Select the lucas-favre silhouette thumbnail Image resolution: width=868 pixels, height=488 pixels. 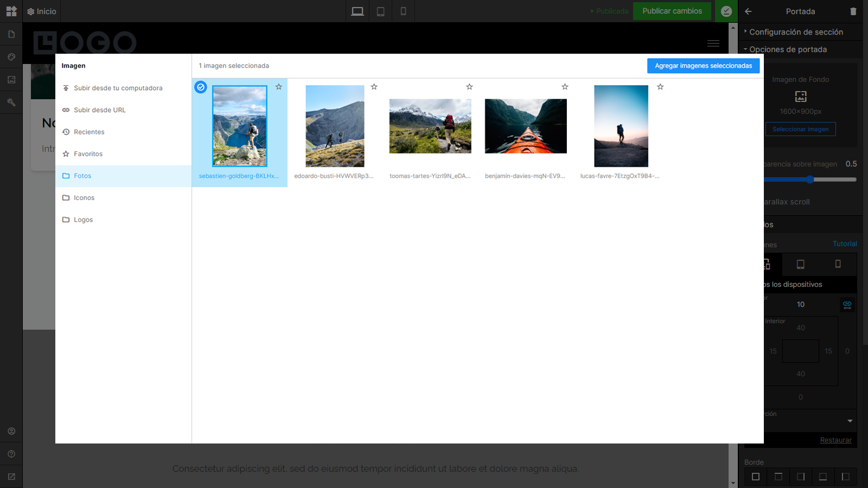tap(621, 126)
